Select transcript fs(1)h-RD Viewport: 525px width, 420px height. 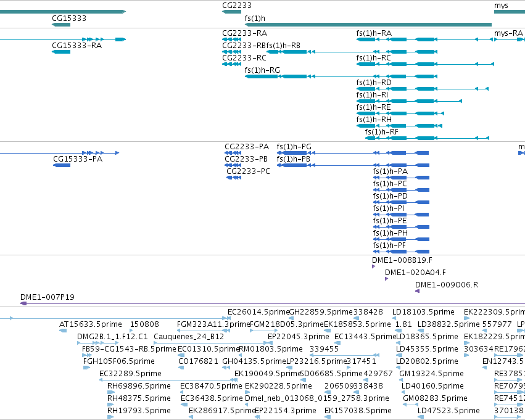click(374, 83)
